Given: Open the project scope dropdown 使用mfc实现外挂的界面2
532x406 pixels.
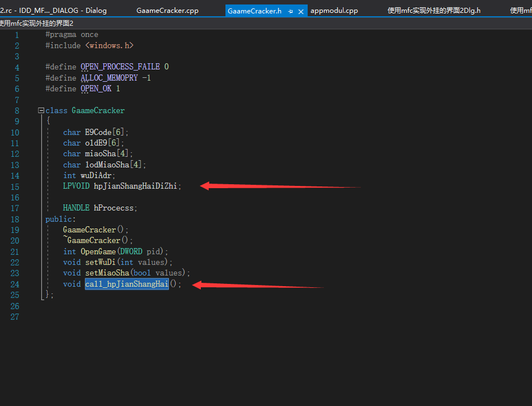Looking at the screenshot, I should pos(37,24).
